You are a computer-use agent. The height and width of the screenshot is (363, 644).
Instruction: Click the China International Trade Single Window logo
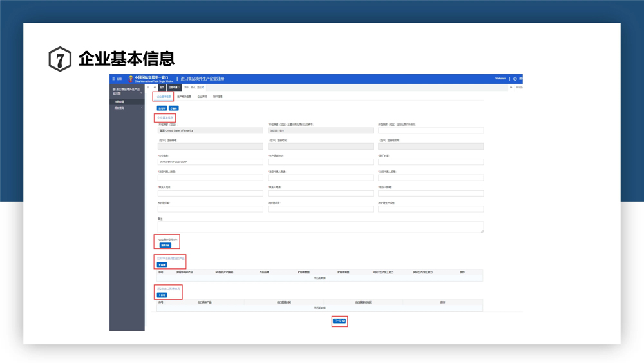150,79
